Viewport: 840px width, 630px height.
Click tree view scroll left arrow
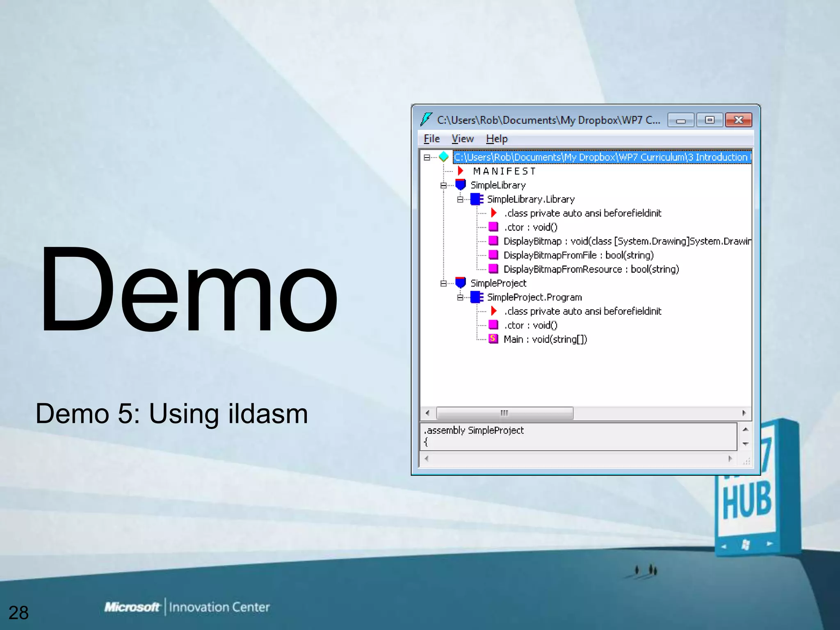coord(427,413)
